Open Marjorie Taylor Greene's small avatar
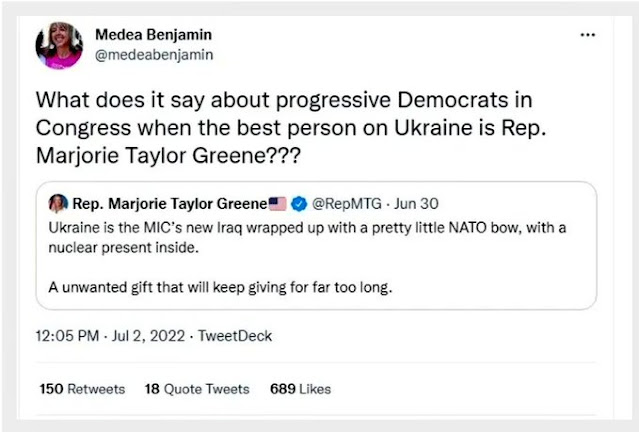Screen dimensions: 639x432 (57, 203)
